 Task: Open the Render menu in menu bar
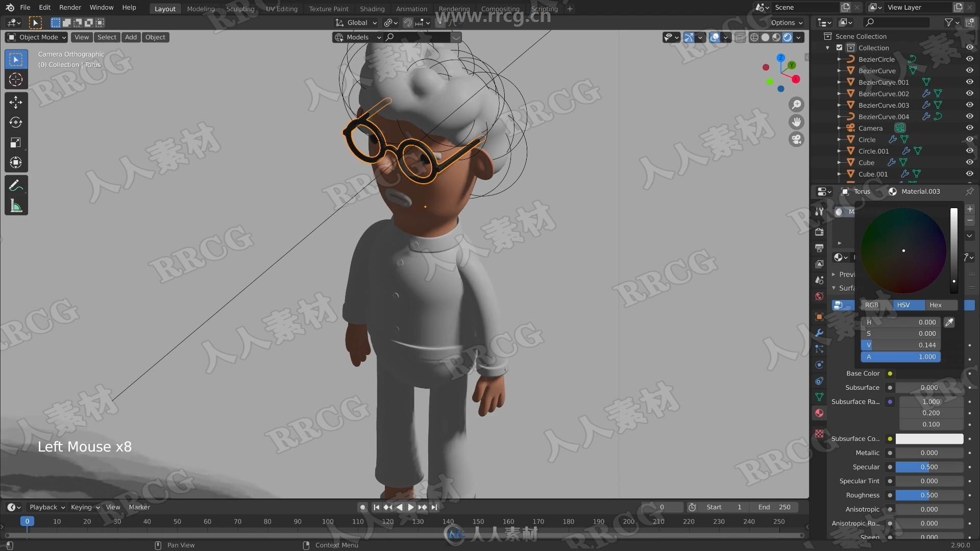70,8
